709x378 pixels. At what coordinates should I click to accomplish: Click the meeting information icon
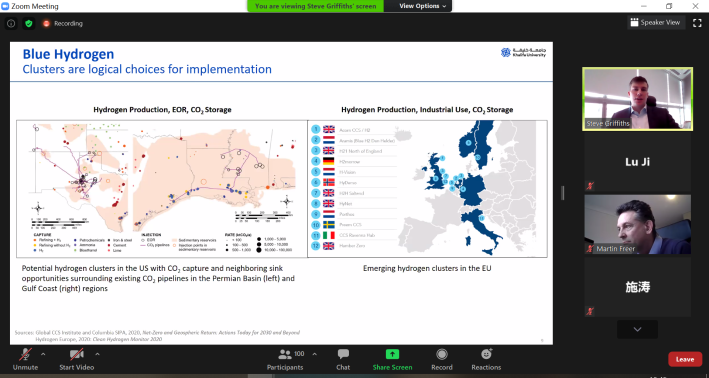11,24
